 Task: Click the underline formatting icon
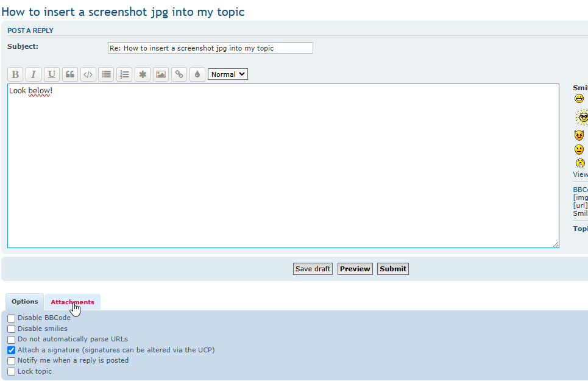(x=52, y=74)
